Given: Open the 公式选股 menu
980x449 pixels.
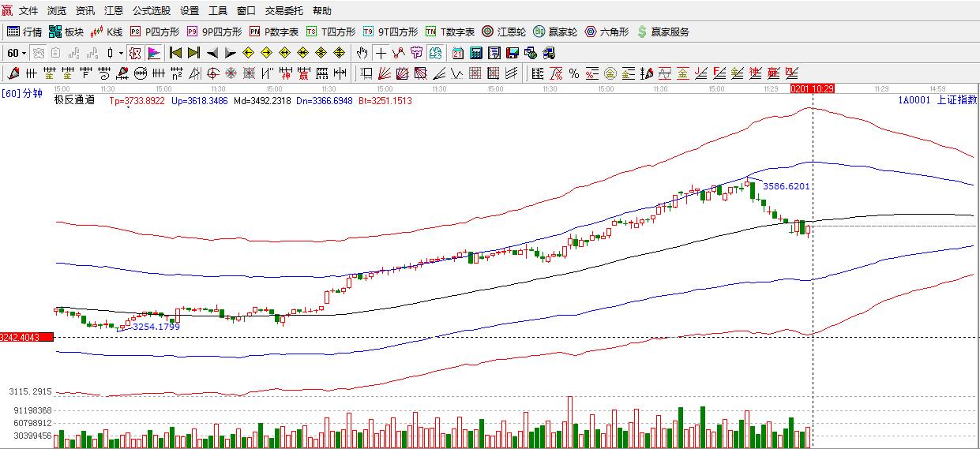Looking at the screenshot, I should coord(151,11).
